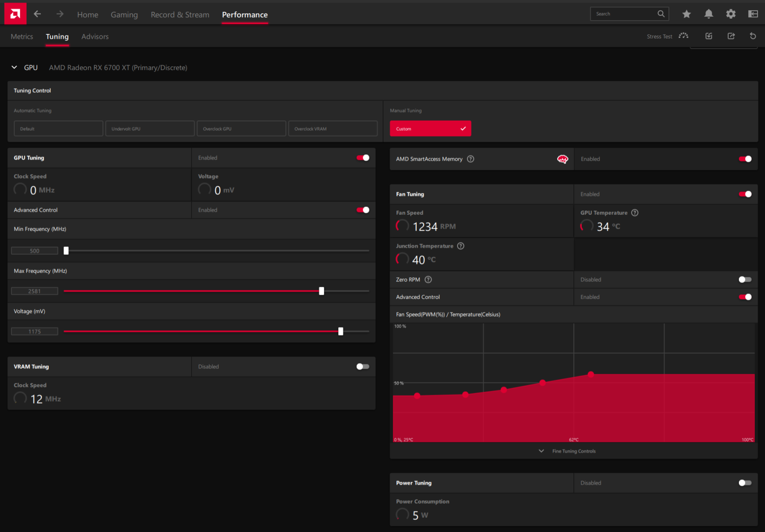Click the save/export tuning profile icon
765x532 pixels.
[x=731, y=36]
